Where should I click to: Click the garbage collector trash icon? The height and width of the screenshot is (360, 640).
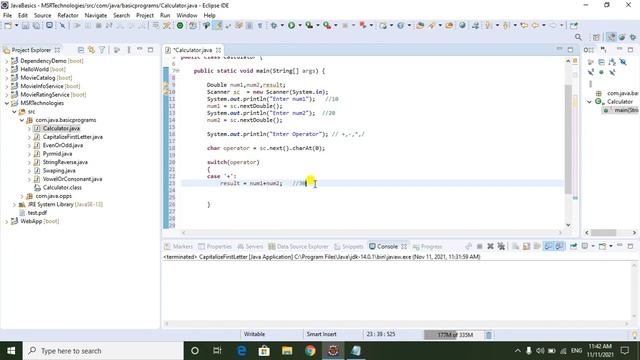tap(489, 335)
